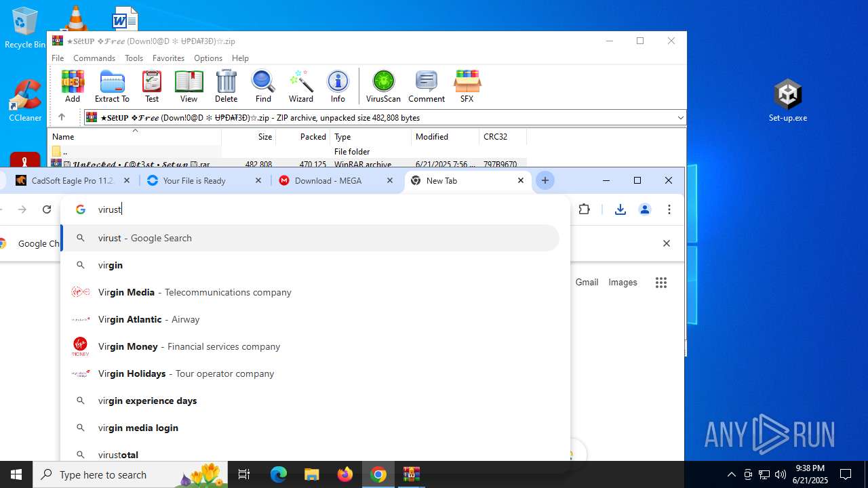Select the 'virgin' search suggestion
This screenshot has width=868, height=488.
click(x=310, y=265)
